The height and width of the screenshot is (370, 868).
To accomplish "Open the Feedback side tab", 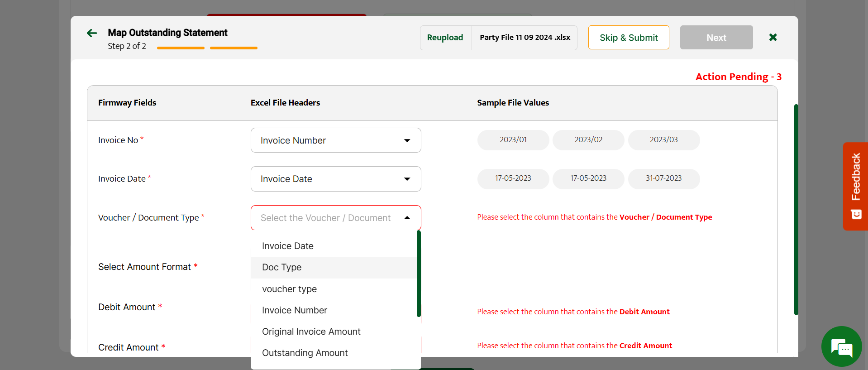I will [x=855, y=186].
